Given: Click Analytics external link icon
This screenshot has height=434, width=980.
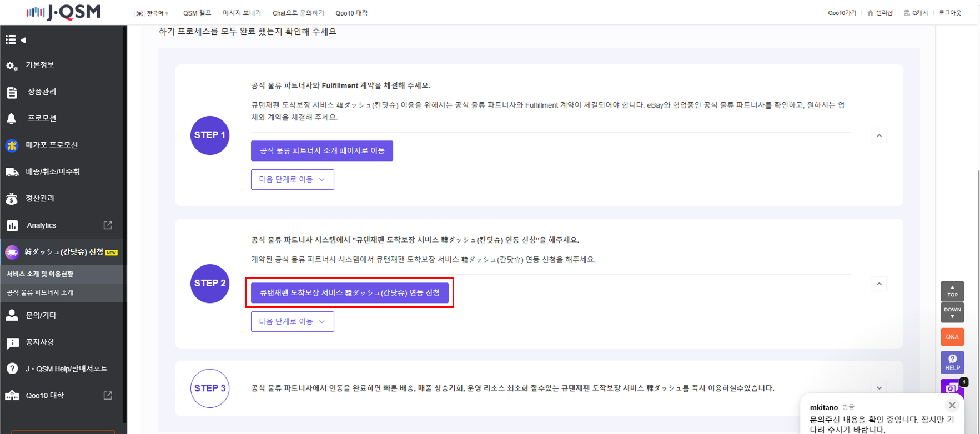Looking at the screenshot, I should coord(108,225).
